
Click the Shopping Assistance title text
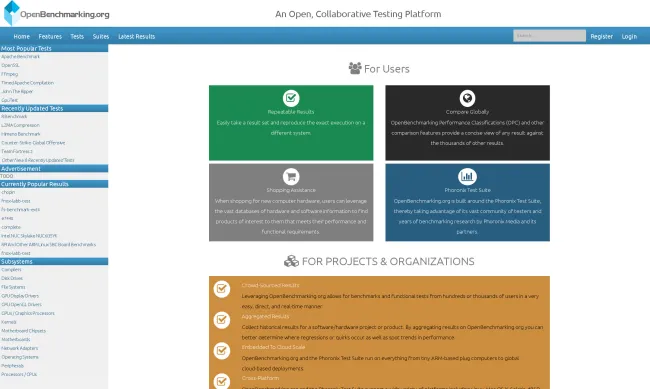[291, 190]
